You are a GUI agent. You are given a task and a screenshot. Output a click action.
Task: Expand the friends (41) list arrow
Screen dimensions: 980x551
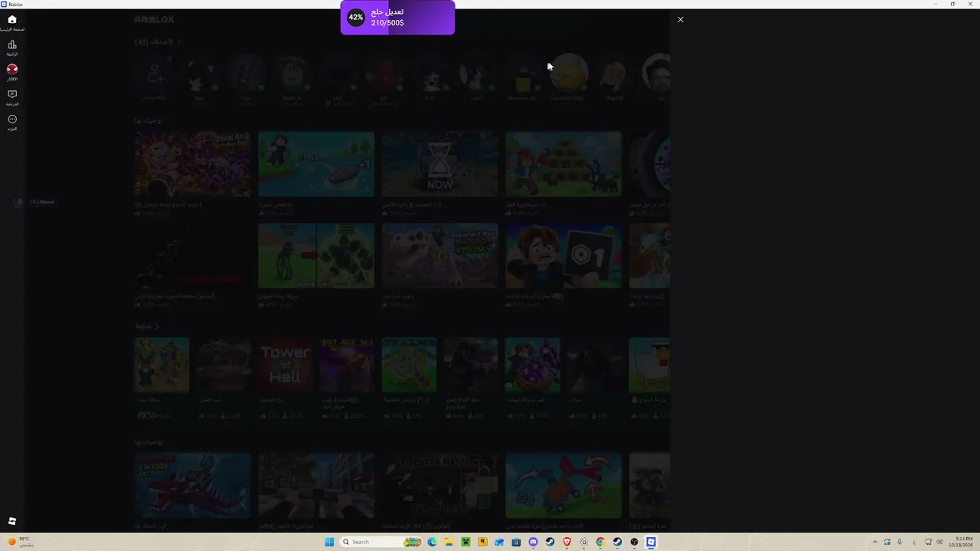(x=179, y=42)
